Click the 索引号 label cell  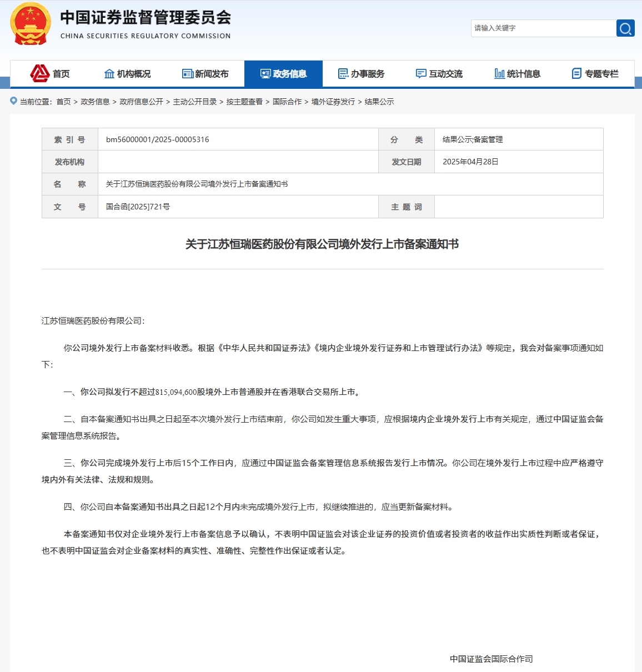[x=70, y=139]
